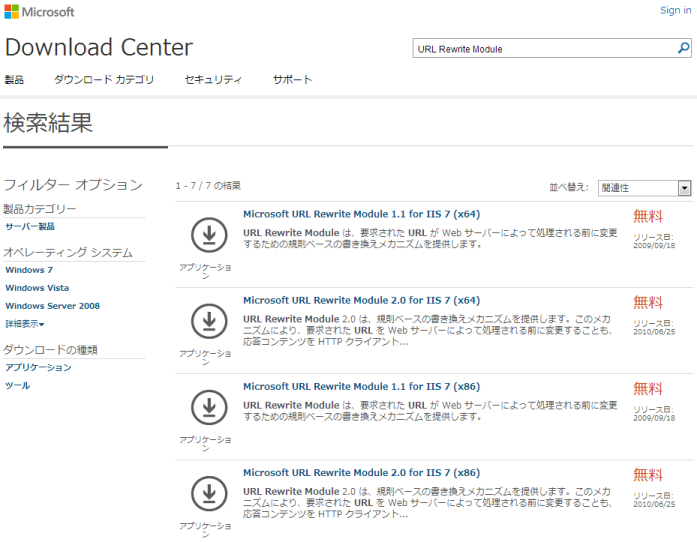Click release date 2009/09/18 of first result

tap(654, 245)
